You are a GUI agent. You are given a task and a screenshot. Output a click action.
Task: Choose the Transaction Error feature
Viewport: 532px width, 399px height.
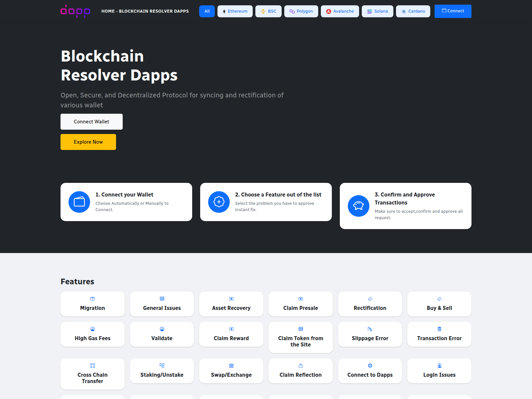tap(440, 334)
